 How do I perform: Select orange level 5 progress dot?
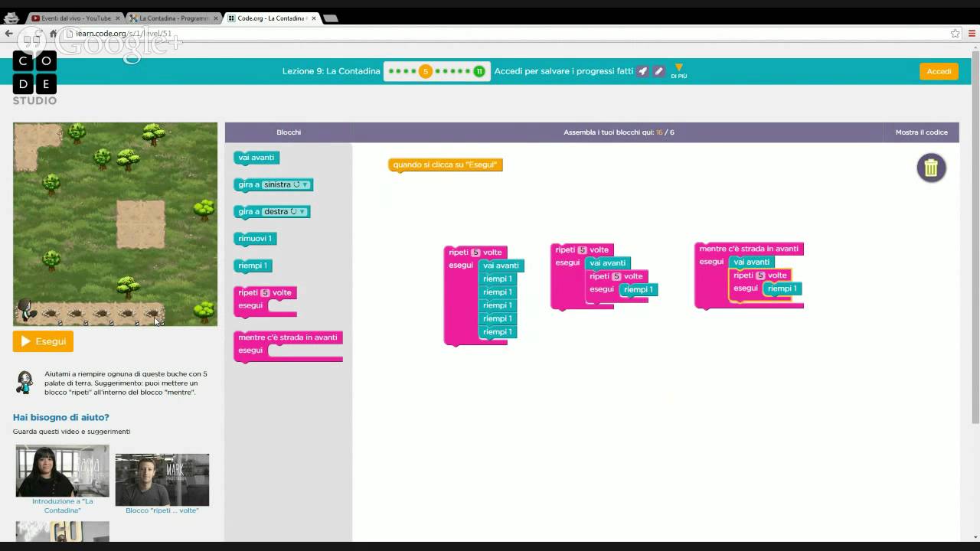tap(426, 71)
